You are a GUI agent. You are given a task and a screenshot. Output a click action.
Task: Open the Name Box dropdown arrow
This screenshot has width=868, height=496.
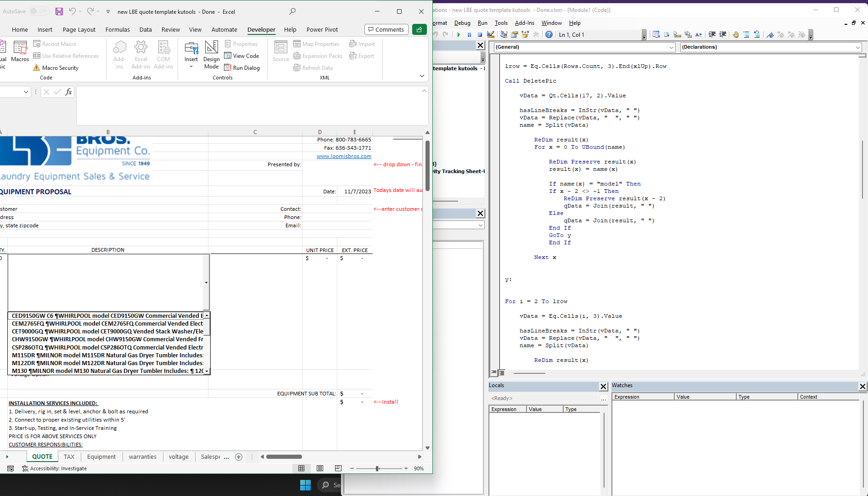[26, 92]
